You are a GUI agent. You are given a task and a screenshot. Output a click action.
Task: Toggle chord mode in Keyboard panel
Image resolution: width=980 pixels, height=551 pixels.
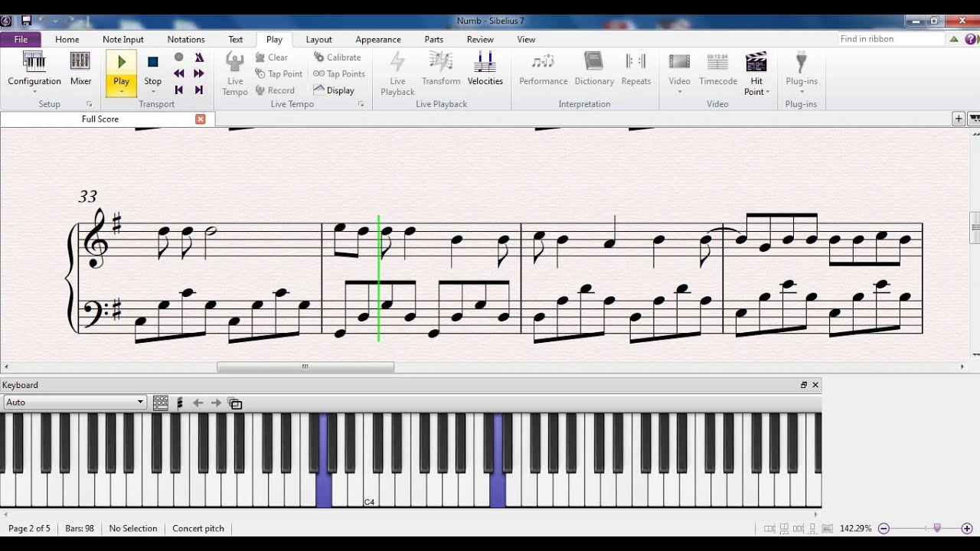pyautogui.click(x=180, y=403)
